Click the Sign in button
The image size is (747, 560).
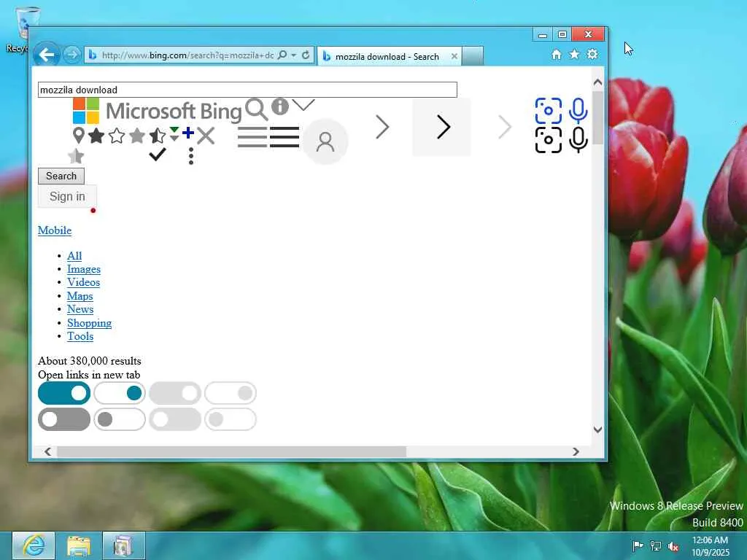pyautogui.click(x=67, y=196)
